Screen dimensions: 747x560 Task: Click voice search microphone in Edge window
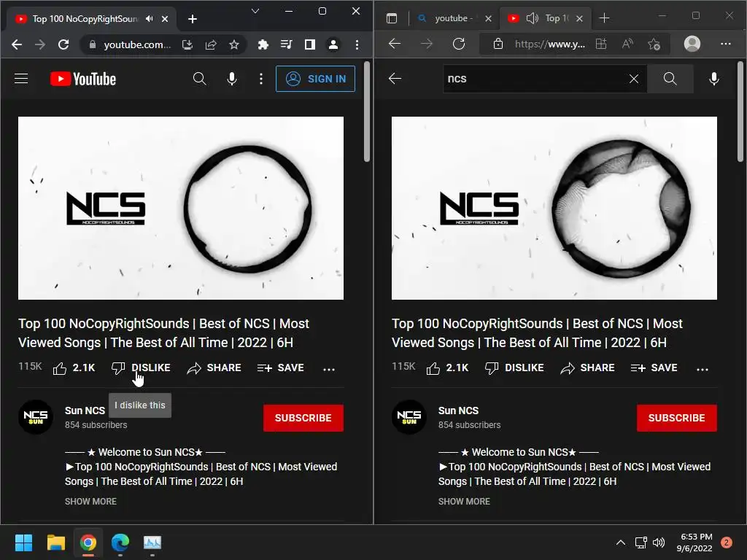click(x=713, y=79)
